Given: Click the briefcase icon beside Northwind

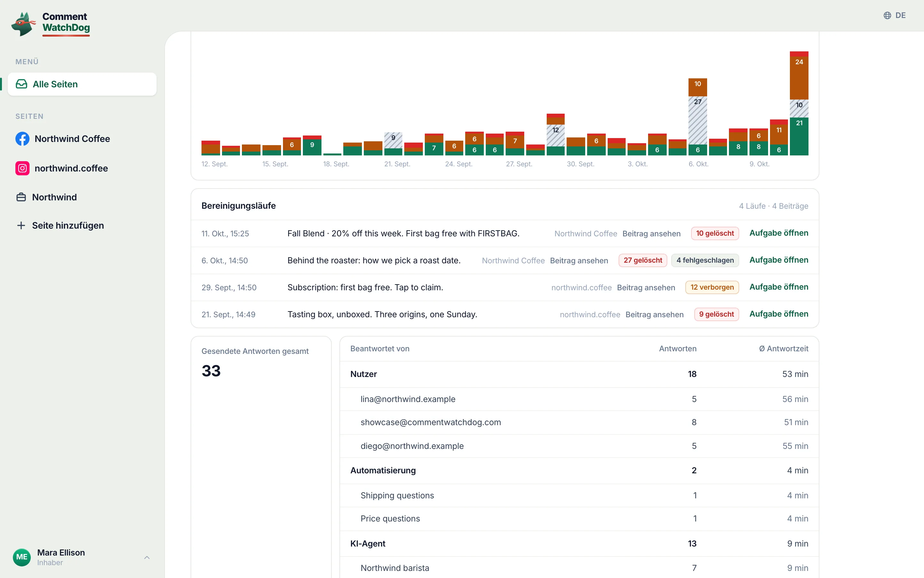Looking at the screenshot, I should pos(21,197).
